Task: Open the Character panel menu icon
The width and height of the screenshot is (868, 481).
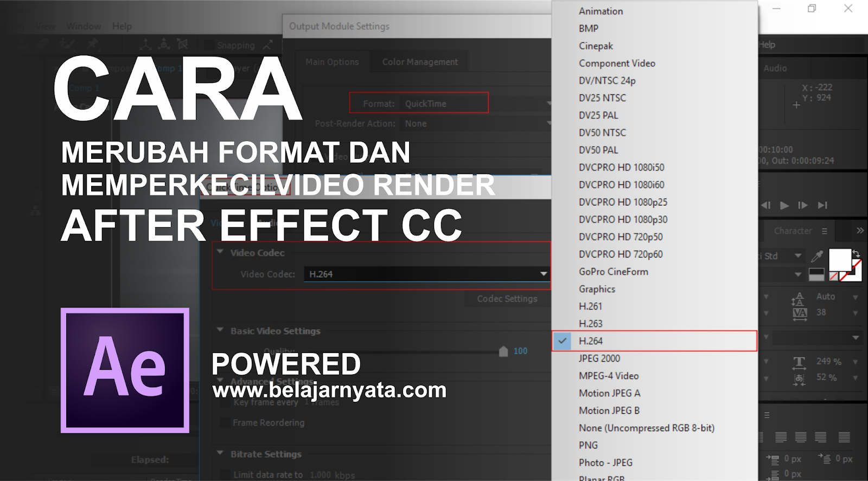Action: (x=825, y=231)
